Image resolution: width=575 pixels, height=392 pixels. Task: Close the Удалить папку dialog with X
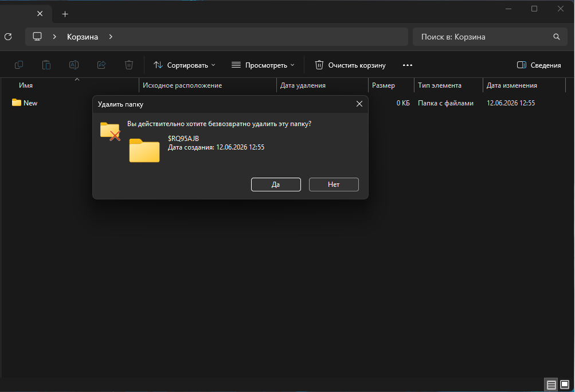coord(359,104)
